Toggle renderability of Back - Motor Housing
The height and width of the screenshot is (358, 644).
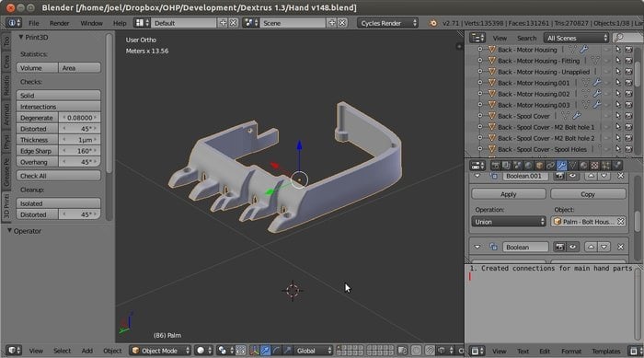click(x=628, y=50)
